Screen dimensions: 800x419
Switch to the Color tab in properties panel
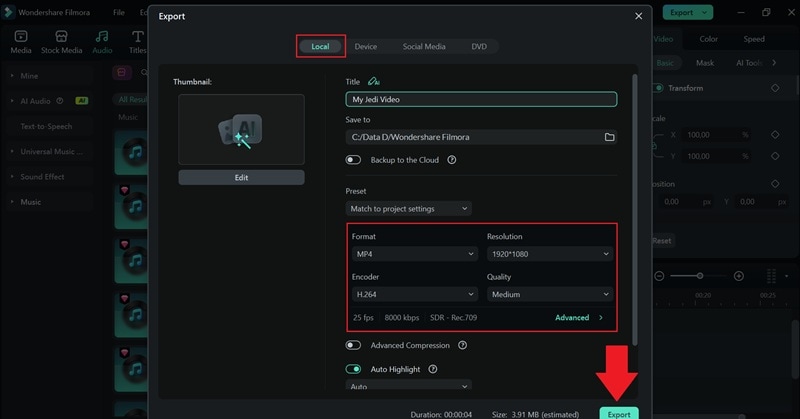(708, 39)
